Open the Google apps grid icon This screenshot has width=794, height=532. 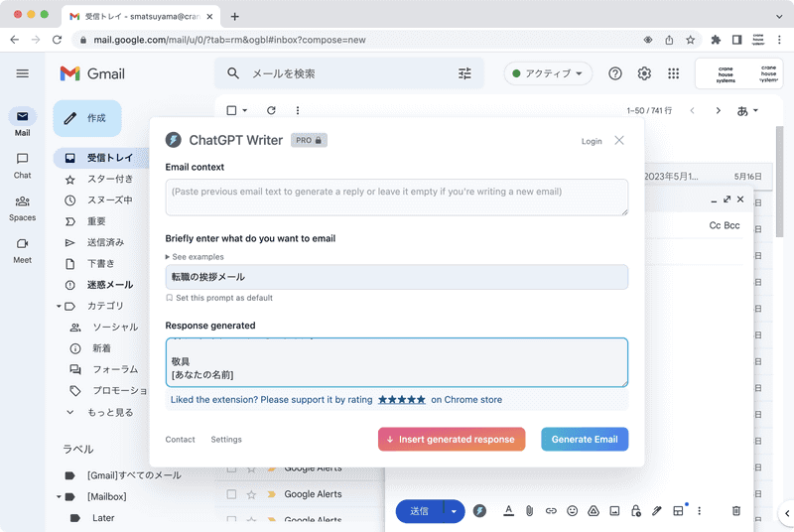click(x=673, y=73)
